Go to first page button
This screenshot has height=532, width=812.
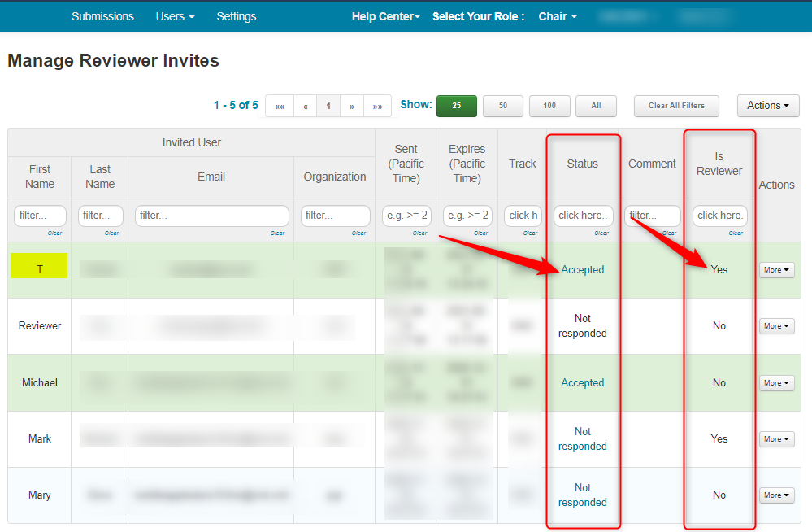point(280,106)
